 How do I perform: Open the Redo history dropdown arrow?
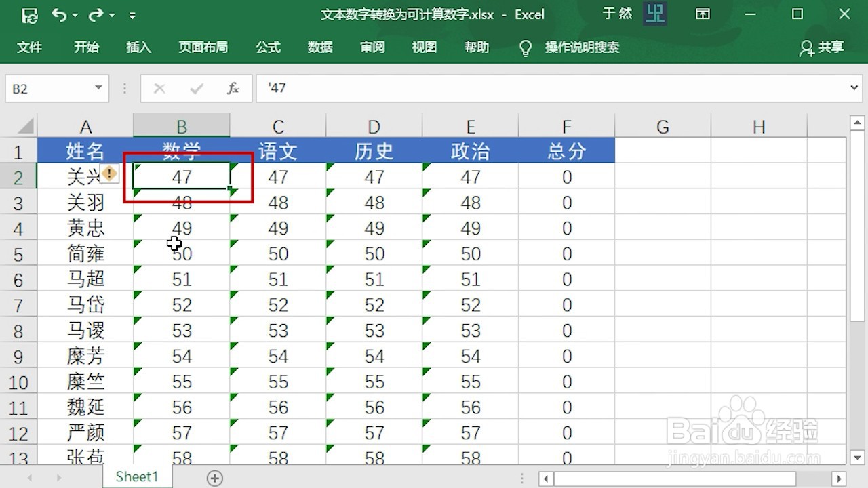coord(111,15)
